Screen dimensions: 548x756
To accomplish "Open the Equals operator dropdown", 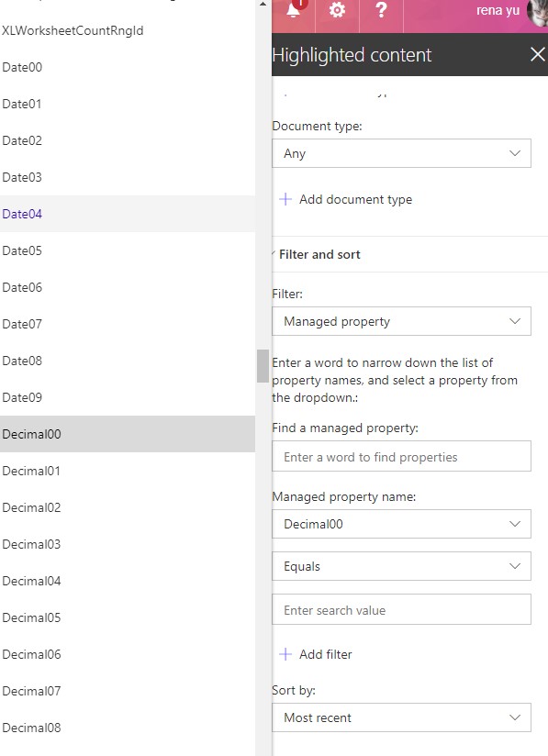I will point(401,566).
